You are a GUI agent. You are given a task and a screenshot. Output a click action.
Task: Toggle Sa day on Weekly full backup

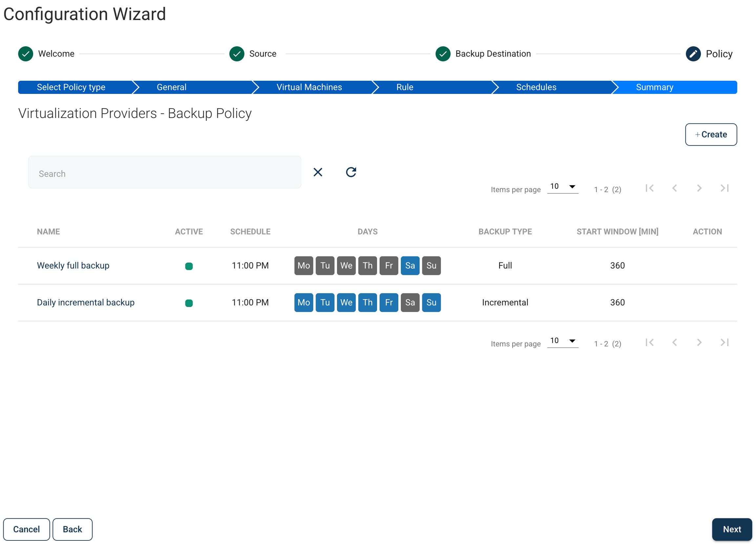pos(410,266)
